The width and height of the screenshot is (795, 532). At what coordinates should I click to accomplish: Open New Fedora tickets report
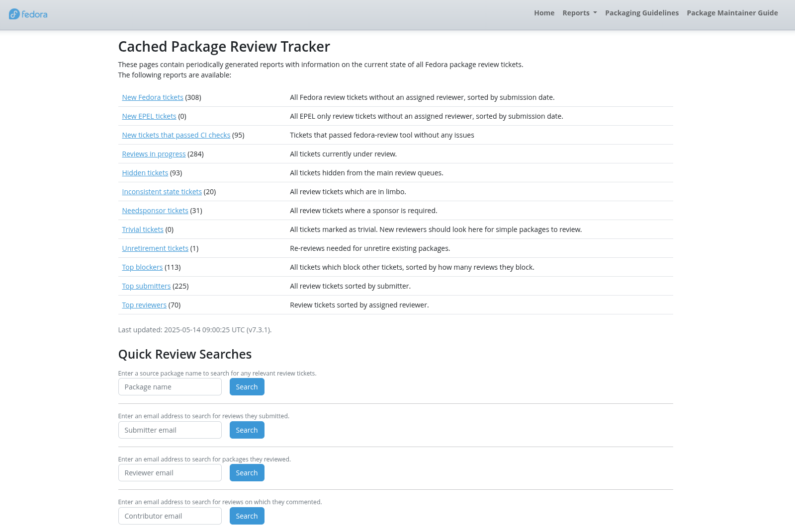click(153, 97)
